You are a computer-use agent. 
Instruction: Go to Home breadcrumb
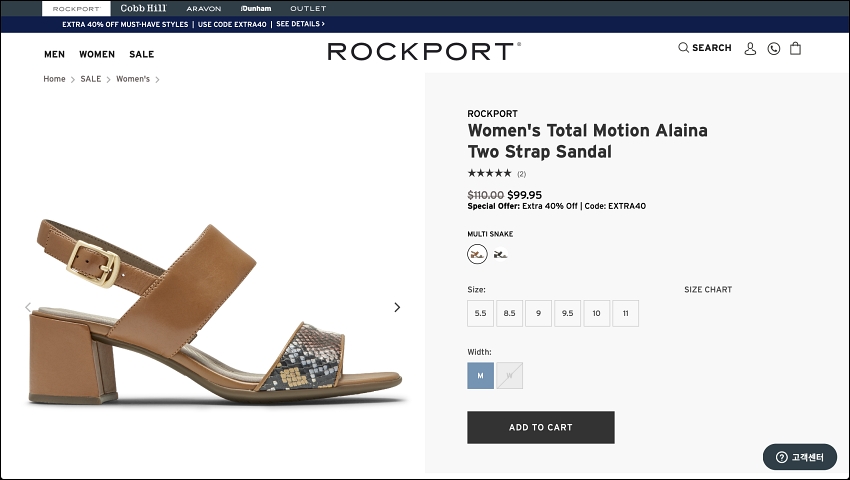(54, 79)
